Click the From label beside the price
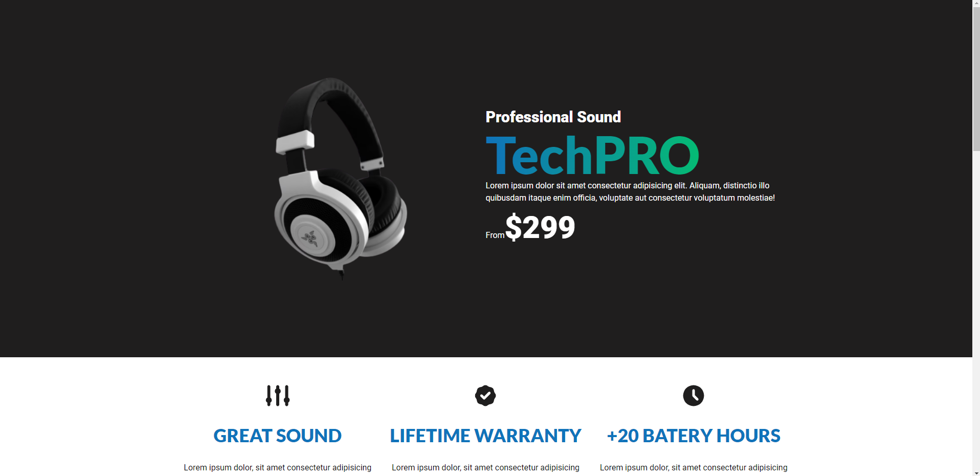Viewport: 980px width, 476px height. pyautogui.click(x=495, y=235)
